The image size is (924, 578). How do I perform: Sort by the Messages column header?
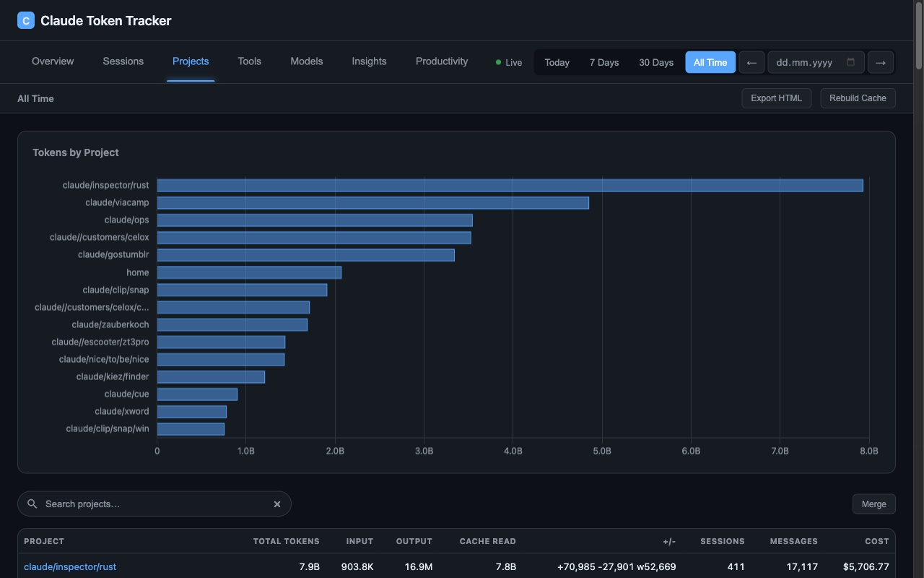click(794, 541)
